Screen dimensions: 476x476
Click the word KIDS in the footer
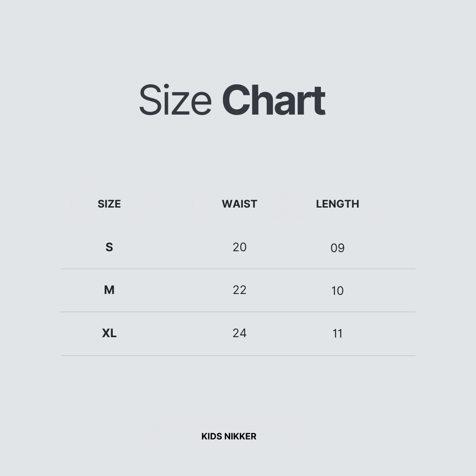(x=212, y=436)
